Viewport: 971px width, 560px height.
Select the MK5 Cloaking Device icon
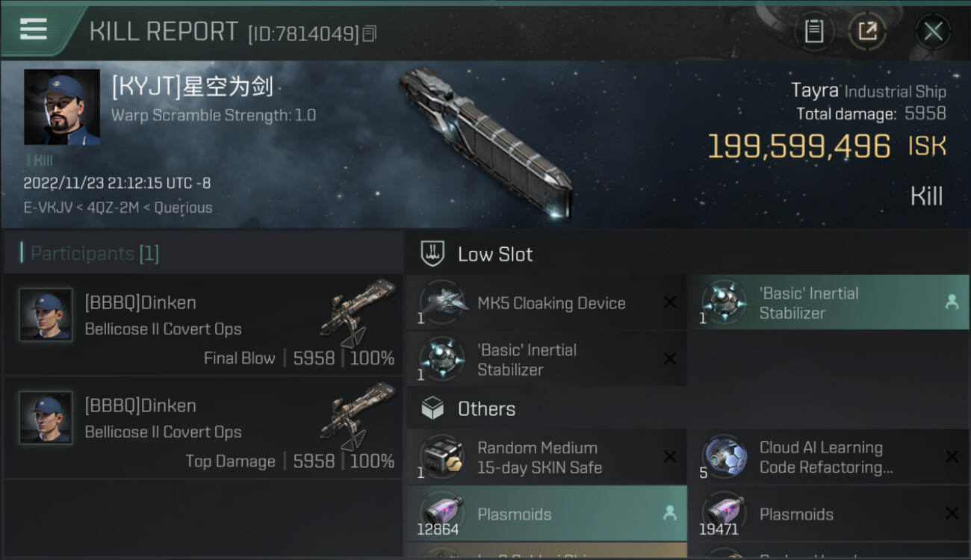point(442,303)
